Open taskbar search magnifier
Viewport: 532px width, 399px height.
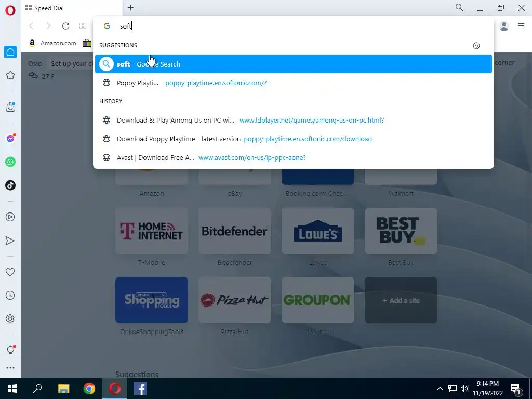click(x=37, y=389)
